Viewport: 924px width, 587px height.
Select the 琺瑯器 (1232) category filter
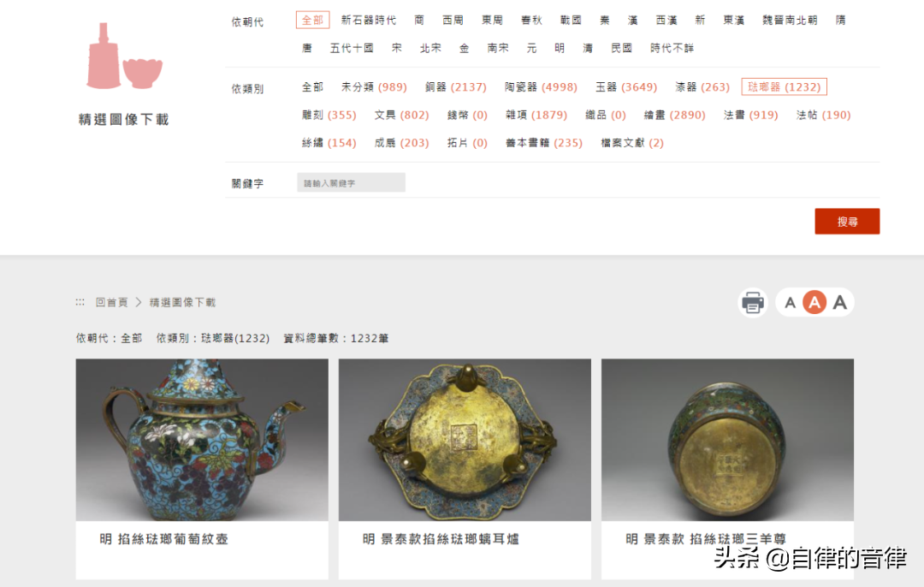784,87
